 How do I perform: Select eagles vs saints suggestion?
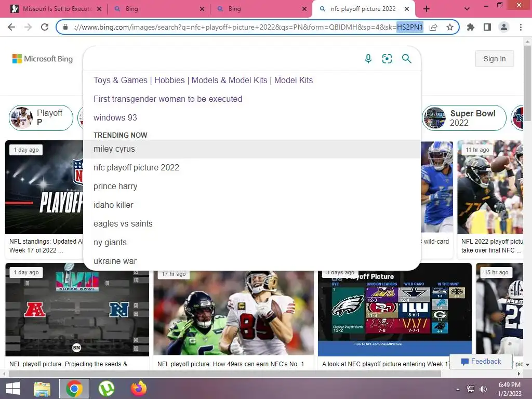point(252,223)
